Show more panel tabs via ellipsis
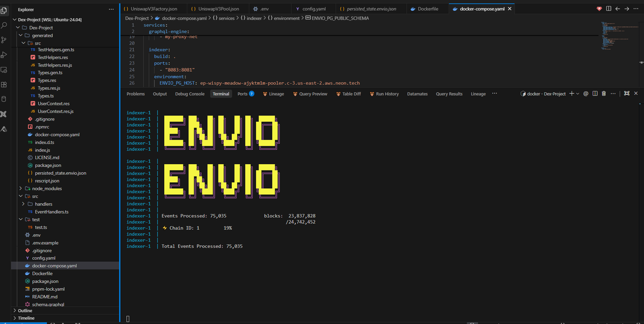Screen dimensions: 644x324 (494, 93)
